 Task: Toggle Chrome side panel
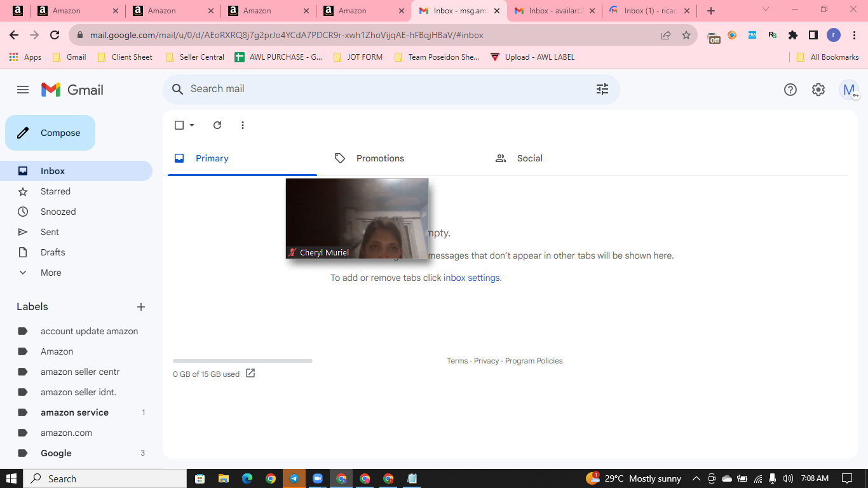(x=813, y=35)
